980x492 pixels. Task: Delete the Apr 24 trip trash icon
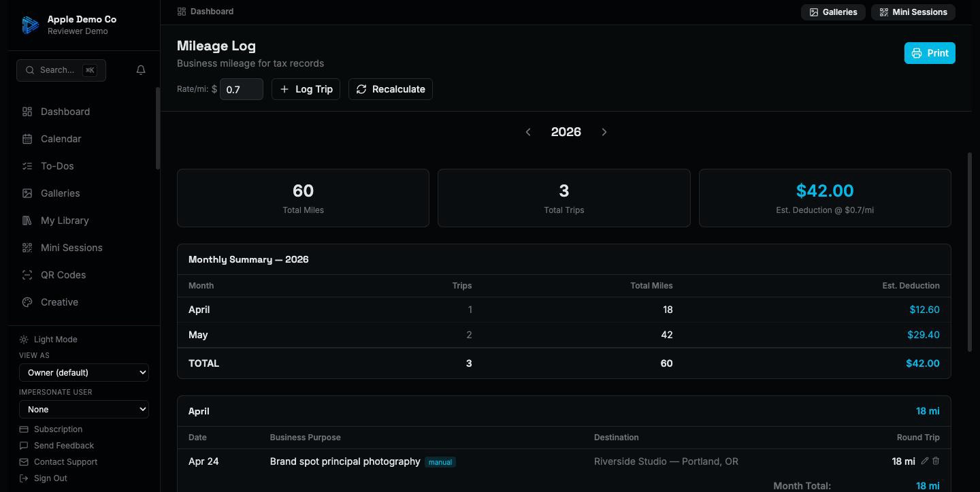pyautogui.click(x=936, y=461)
